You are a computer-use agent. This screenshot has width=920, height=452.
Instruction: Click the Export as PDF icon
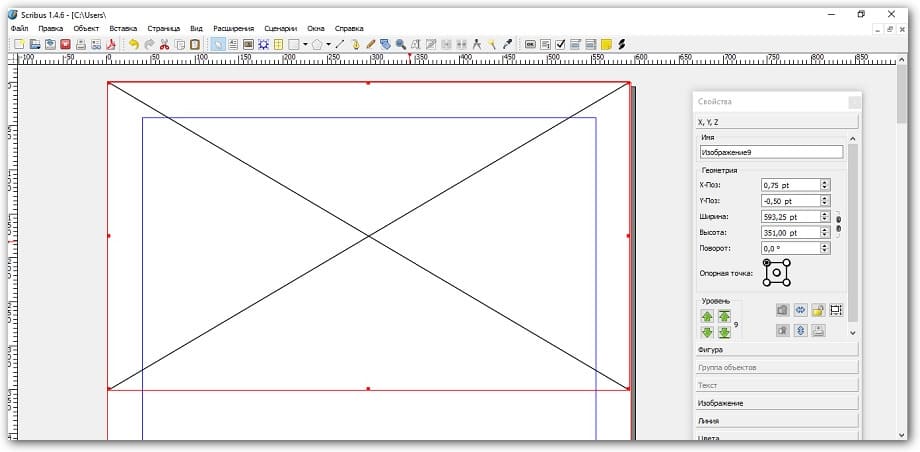[x=111, y=44]
